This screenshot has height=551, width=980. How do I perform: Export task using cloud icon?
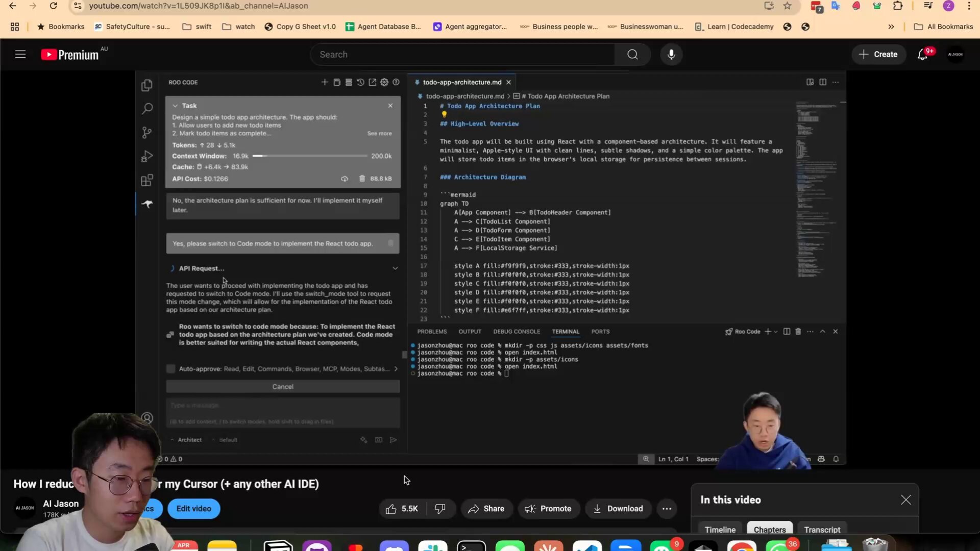pyautogui.click(x=345, y=179)
